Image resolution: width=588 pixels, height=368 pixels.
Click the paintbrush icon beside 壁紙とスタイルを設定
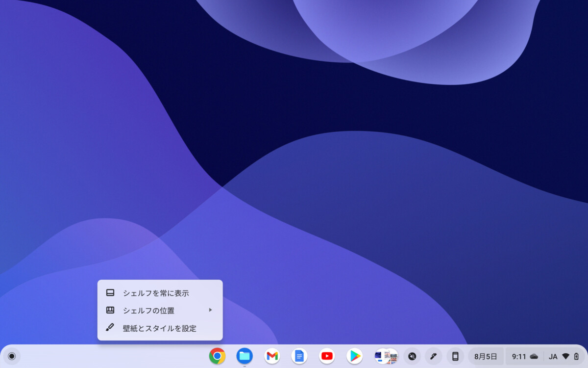pyautogui.click(x=110, y=327)
